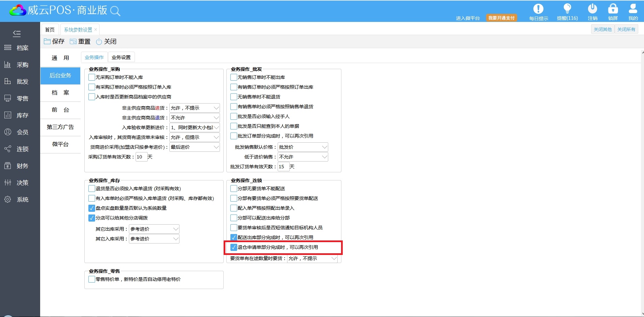Click the 采购订货单有效天数 input field
644x317 pixels.
(141, 157)
